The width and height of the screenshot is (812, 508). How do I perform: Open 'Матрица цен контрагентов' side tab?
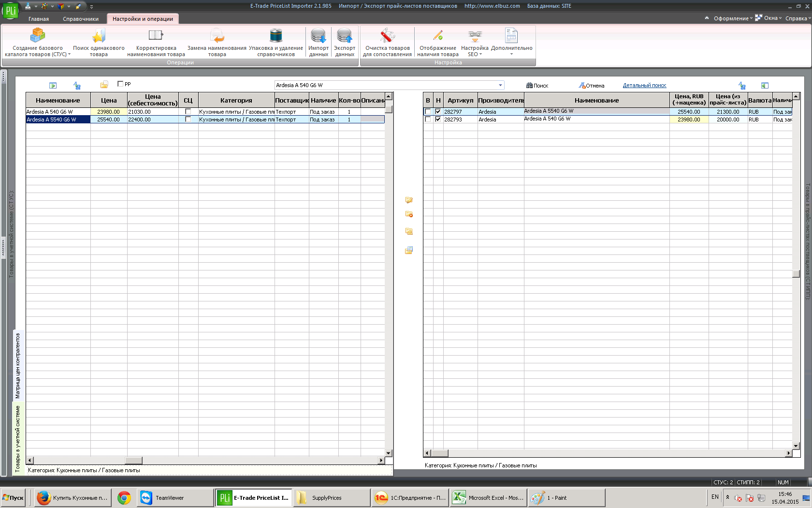18,365
